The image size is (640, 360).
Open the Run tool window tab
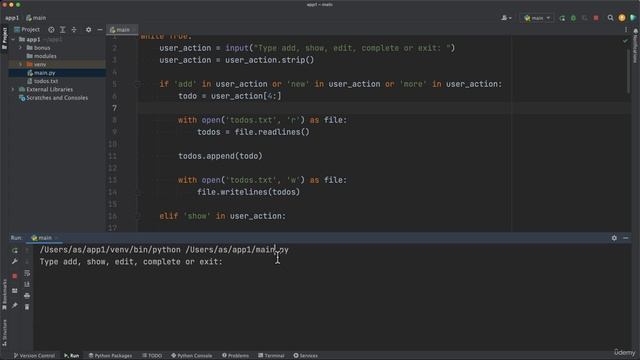[71, 356]
